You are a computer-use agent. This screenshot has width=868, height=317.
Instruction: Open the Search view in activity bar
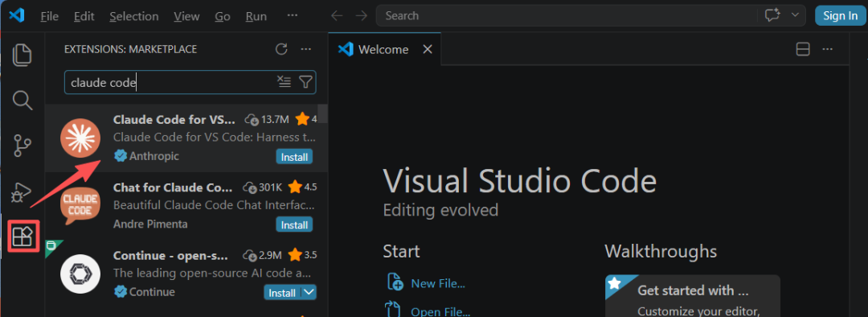point(23,101)
